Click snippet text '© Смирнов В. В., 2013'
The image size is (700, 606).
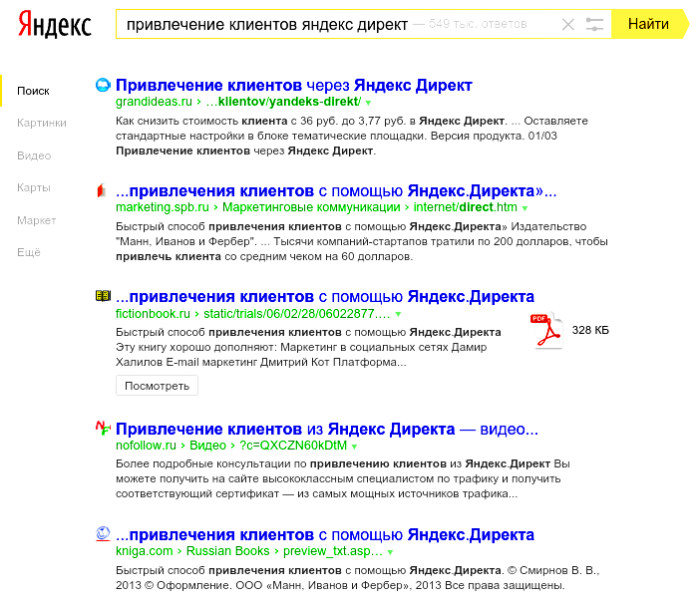357,577
